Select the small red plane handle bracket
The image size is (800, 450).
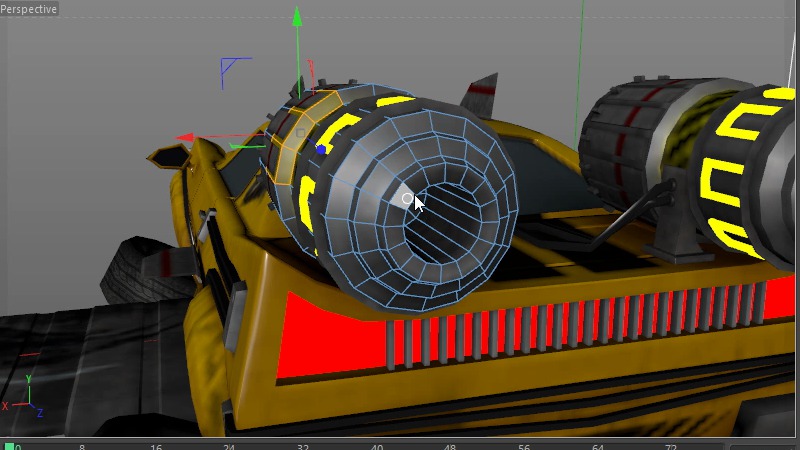click(x=313, y=72)
